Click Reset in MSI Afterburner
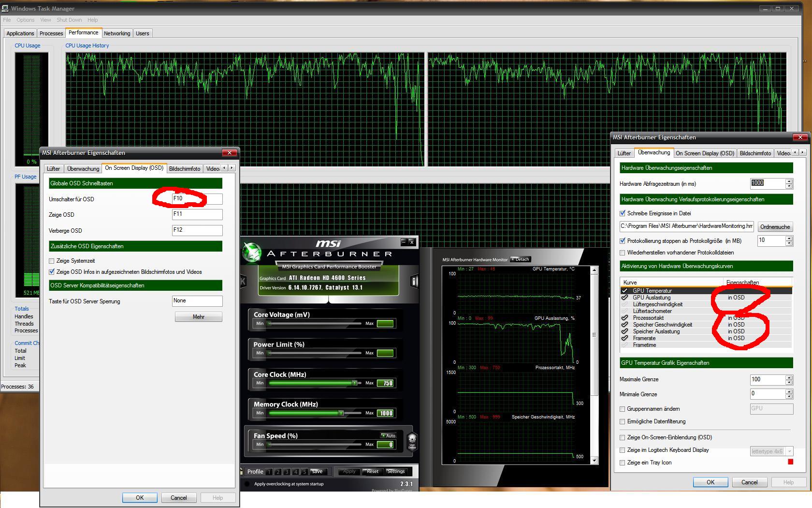The image size is (812, 508). point(372,471)
